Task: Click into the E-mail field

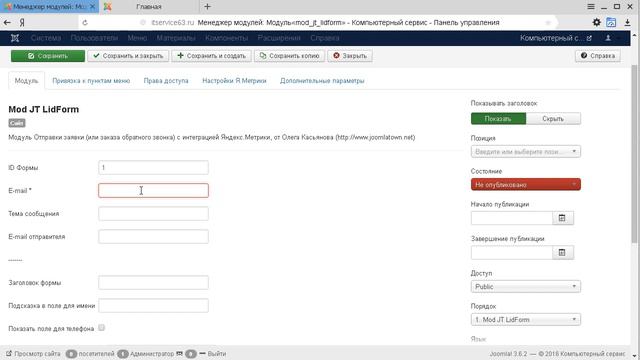Action: click(153, 191)
